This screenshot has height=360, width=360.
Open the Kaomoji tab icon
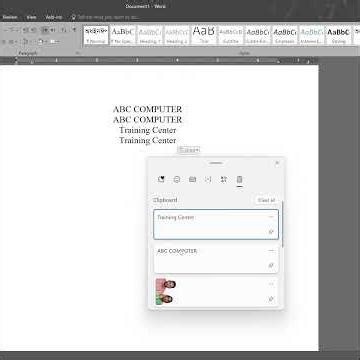(x=208, y=179)
